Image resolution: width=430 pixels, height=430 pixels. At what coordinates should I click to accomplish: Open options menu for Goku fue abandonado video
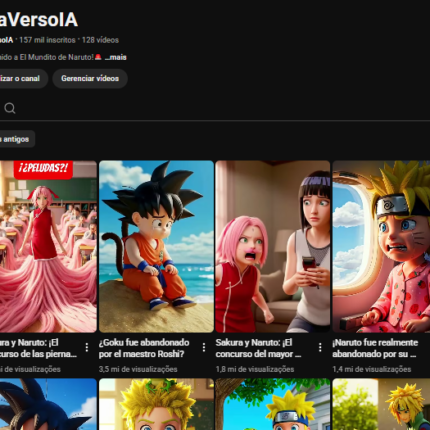[x=204, y=348]
